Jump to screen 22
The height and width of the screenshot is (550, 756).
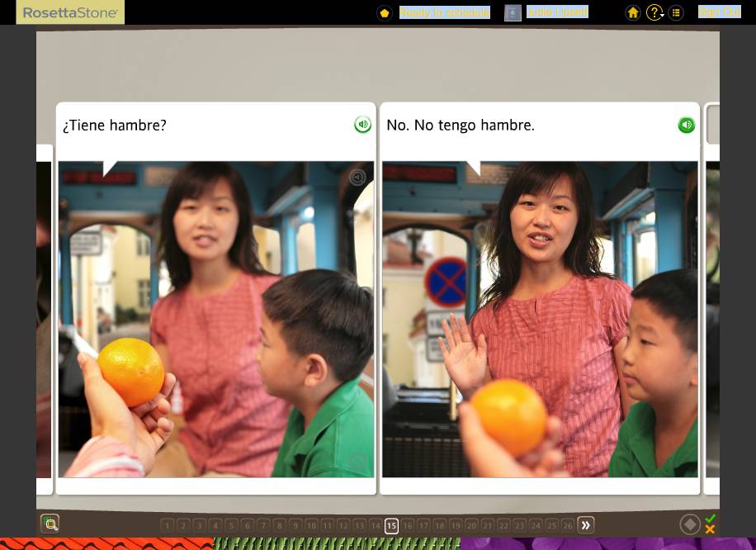(503, 525)
